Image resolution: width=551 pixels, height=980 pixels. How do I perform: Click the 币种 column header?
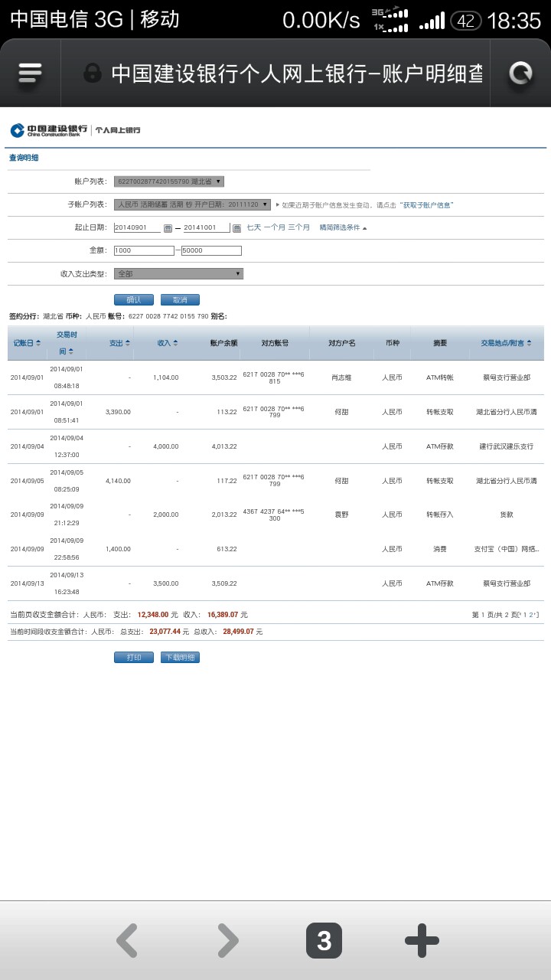(392, 343)
